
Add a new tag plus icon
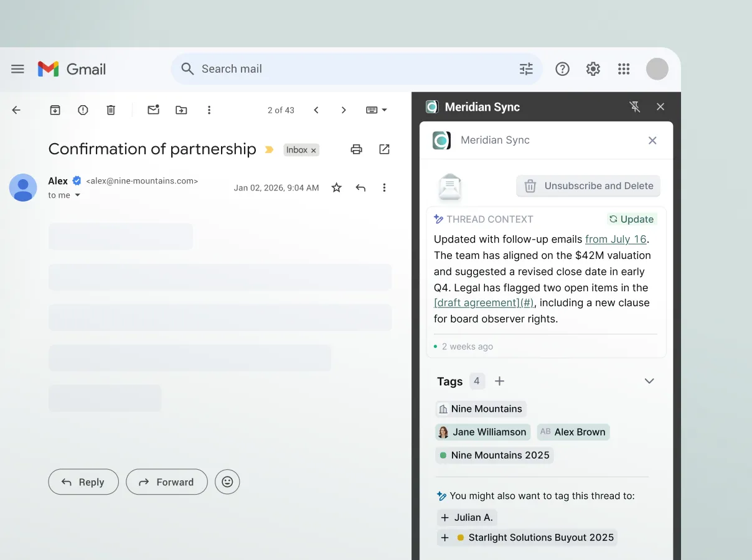499,381
